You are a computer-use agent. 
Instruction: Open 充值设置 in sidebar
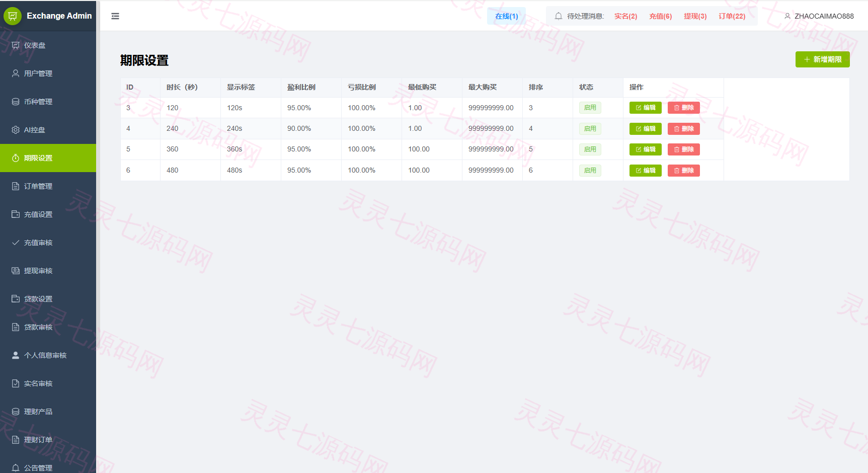[48, 214]
